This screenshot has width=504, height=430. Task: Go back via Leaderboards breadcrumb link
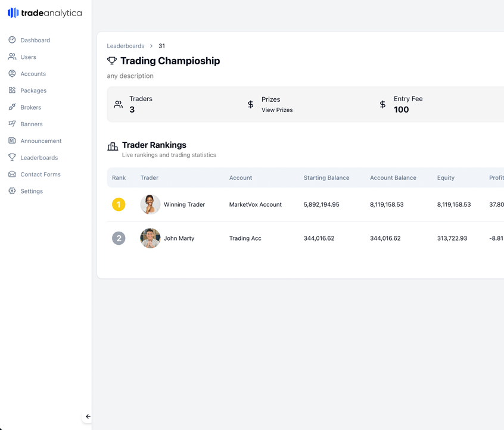pos(125,46)
